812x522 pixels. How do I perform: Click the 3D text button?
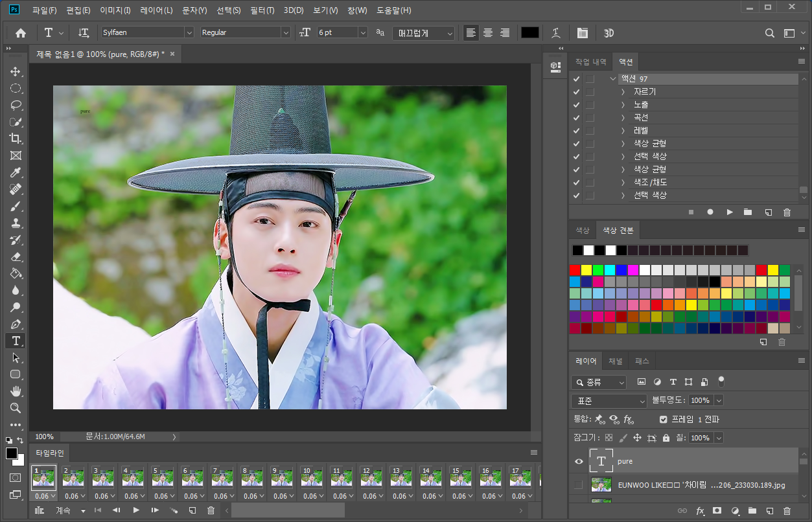click(x=609, y=32)
